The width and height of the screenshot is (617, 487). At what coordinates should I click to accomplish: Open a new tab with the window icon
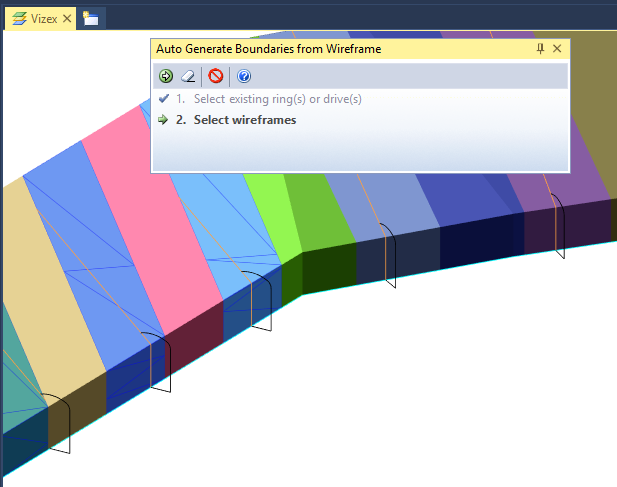pos(91,18)
